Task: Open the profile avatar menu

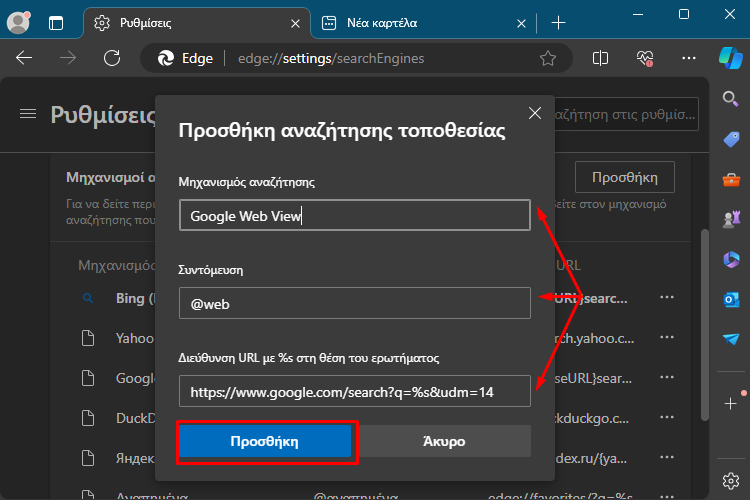Action: 18,22
